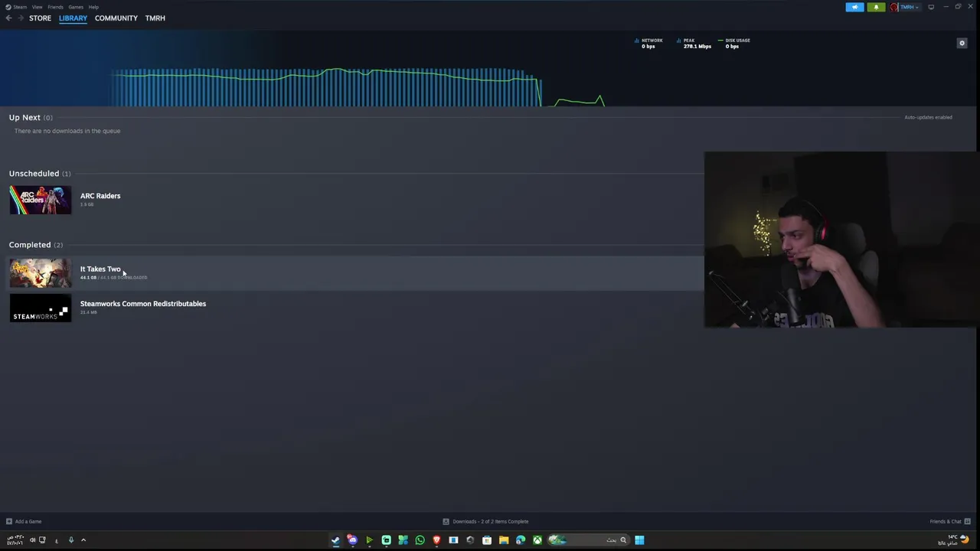The height and width of the screenshot is (551, 980).
Task: Open the Games menu
Action: click(76, 7)
